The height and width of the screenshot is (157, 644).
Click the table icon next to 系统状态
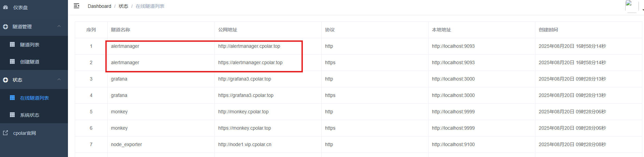(12, 115)
